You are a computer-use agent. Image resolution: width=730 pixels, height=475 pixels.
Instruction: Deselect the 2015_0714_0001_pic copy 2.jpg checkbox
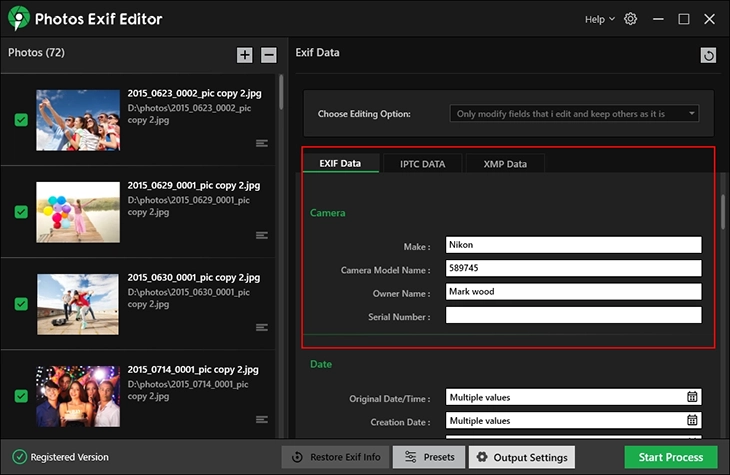21,396
